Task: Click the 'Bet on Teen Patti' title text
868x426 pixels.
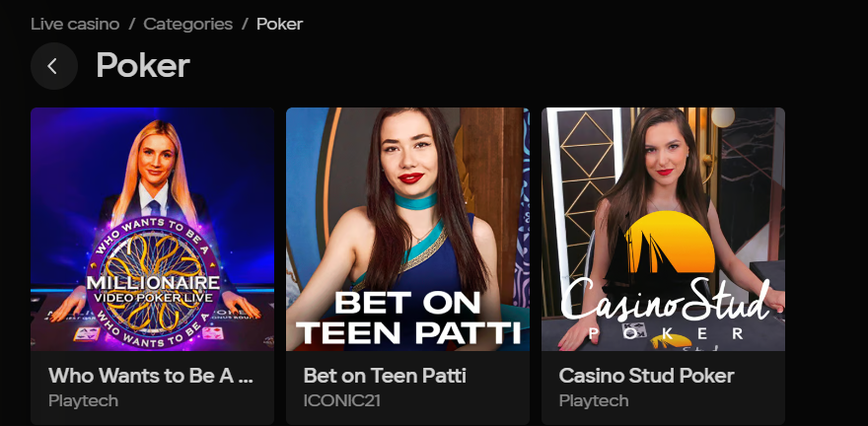Action: [385, 376]
